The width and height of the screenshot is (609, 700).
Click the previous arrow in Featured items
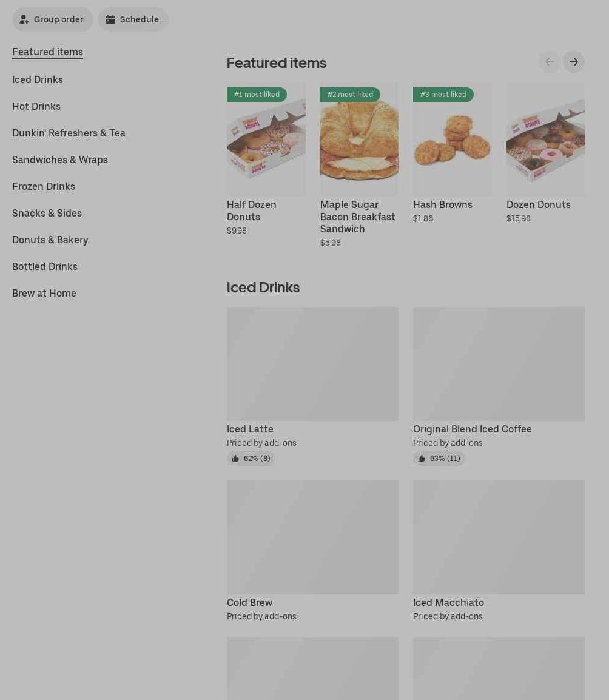550,62
